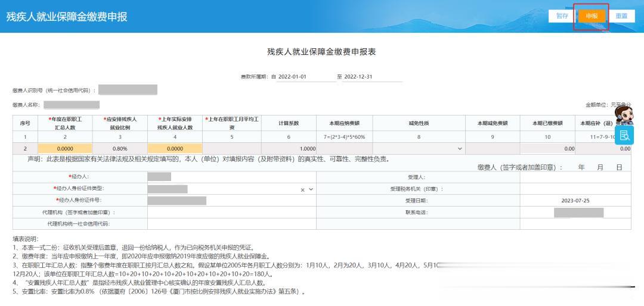This screenshot has width=644, height=306.
Task: Click the 本期已缴费额 column header
Action: tap(547, 123)
